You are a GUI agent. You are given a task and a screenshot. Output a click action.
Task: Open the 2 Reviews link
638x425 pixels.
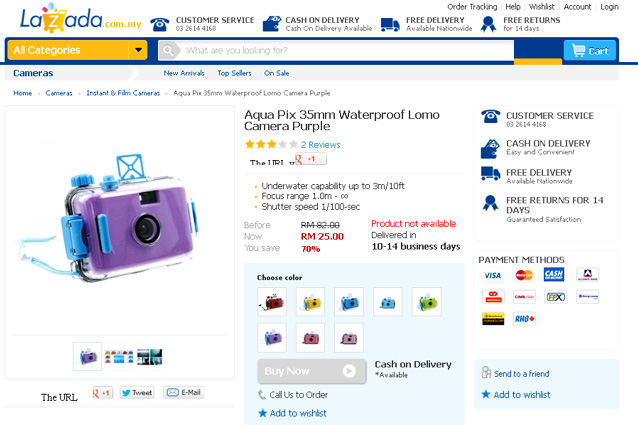[x=320, y=145]
